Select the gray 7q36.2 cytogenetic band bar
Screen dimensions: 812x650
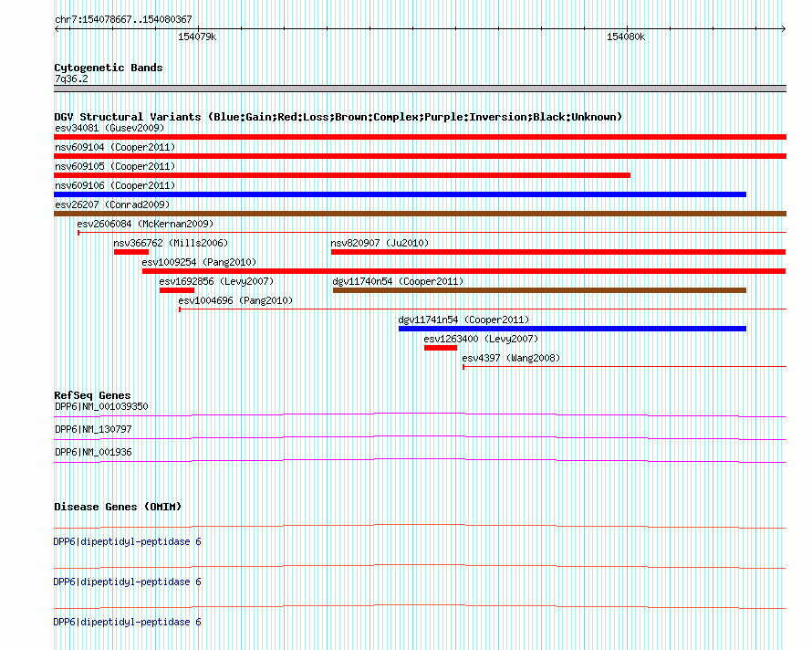pos(420,89)
